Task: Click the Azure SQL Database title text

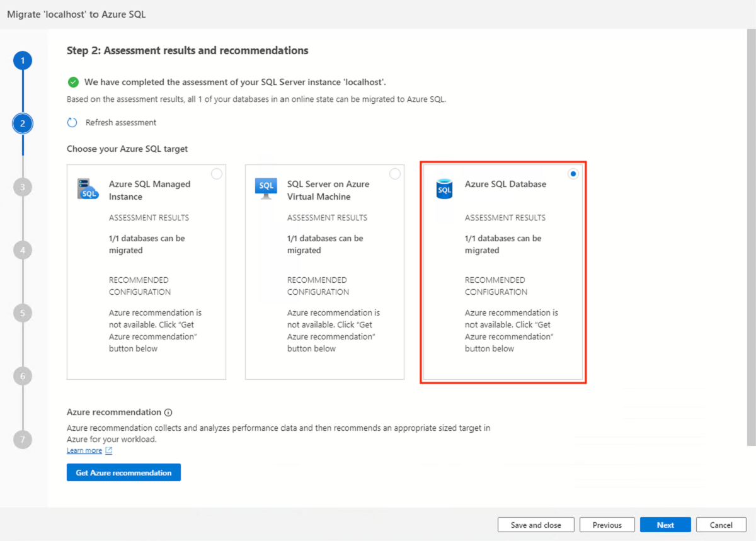Action: (x=505, y=184)
